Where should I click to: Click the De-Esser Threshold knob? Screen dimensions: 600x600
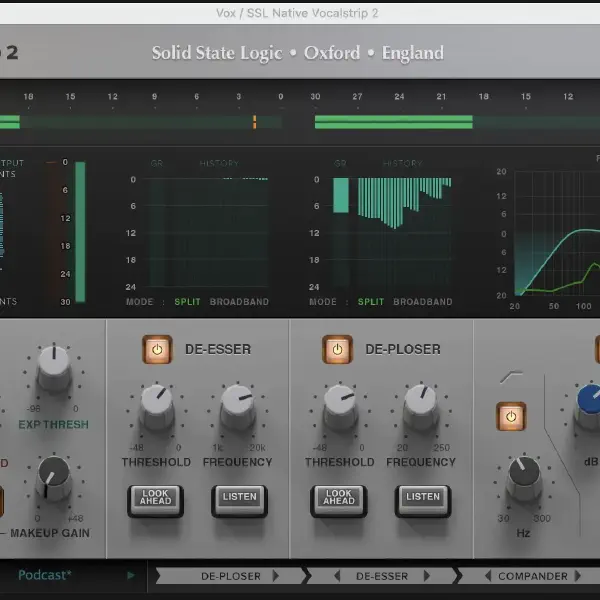pos(157,406)
